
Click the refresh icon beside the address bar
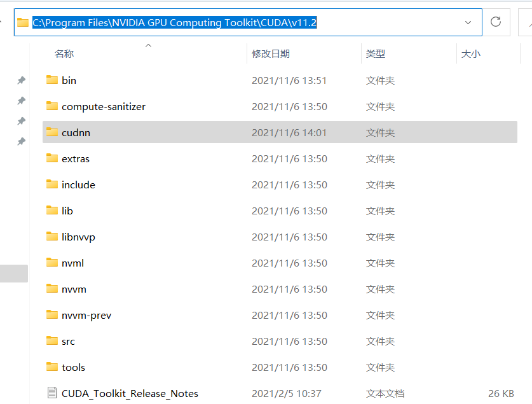496,22
